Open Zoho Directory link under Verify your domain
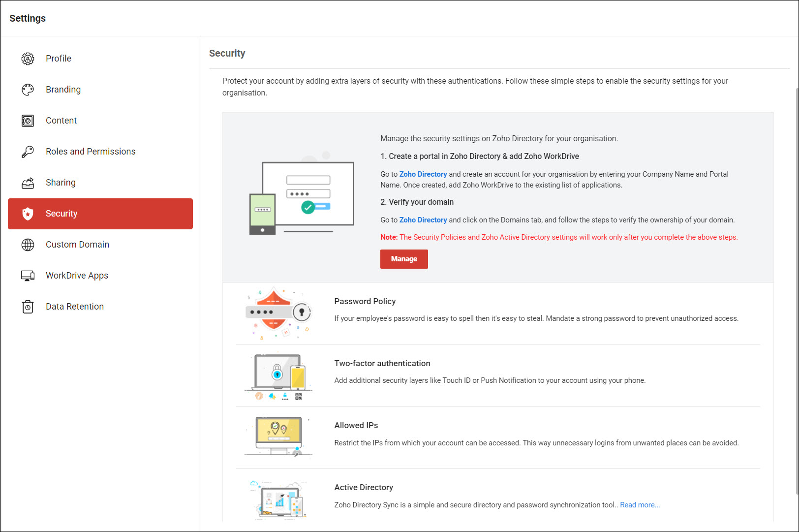This screenshot has width=799, height=532. 423,220
